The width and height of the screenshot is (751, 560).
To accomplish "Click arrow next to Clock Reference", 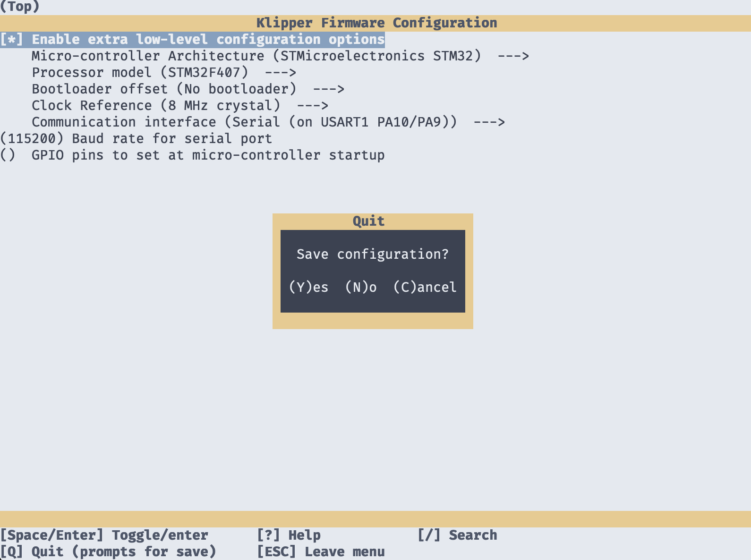I will coord(313,106).
